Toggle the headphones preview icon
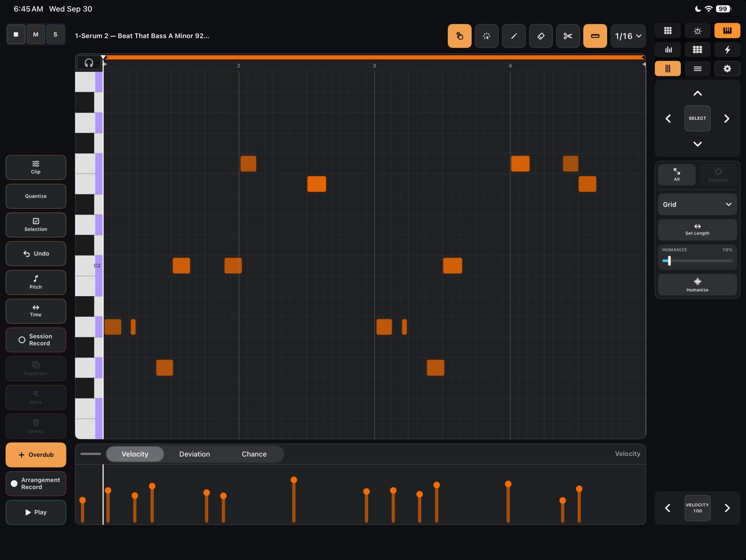746x560 pixels. coord(88,62)
